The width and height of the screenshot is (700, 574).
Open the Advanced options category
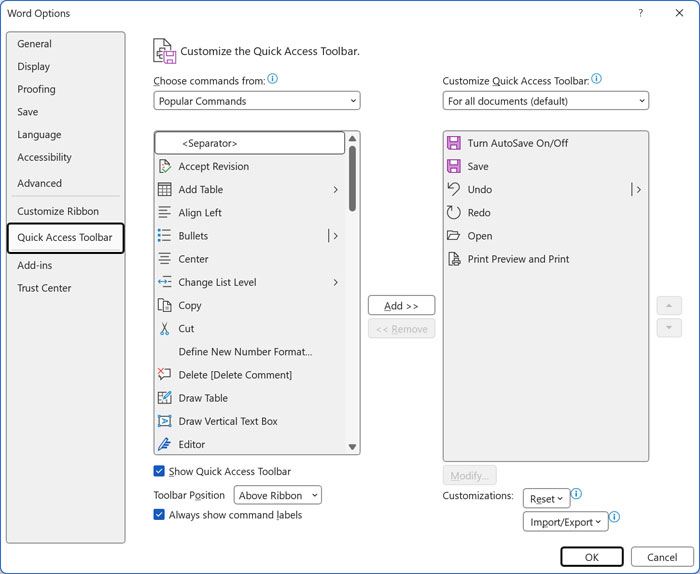click(66, 183)
